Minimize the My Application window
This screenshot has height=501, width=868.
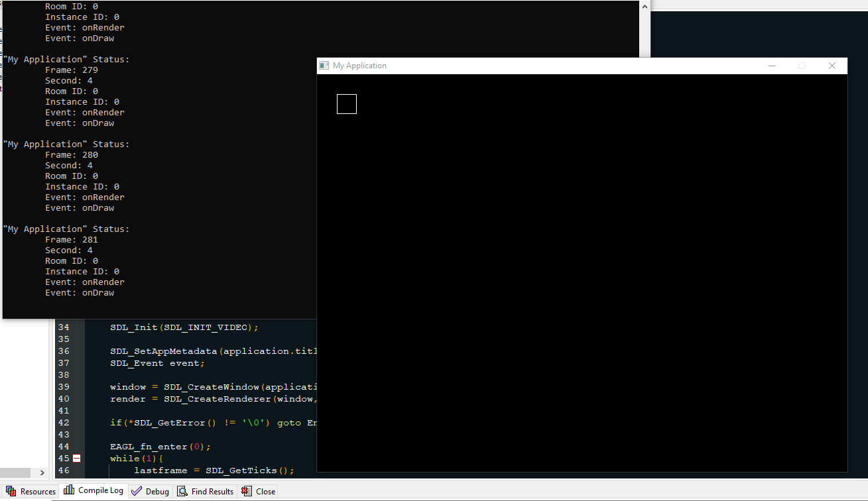771,66
